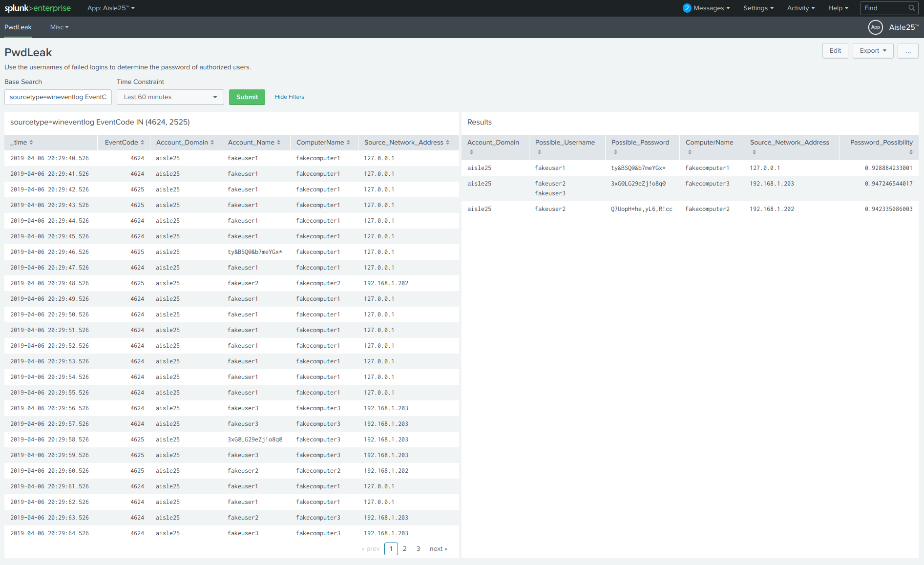Screen dimensions: 924x565
Task: Click the Aisle25 App circle icon
Action: [x=875, y=27]
